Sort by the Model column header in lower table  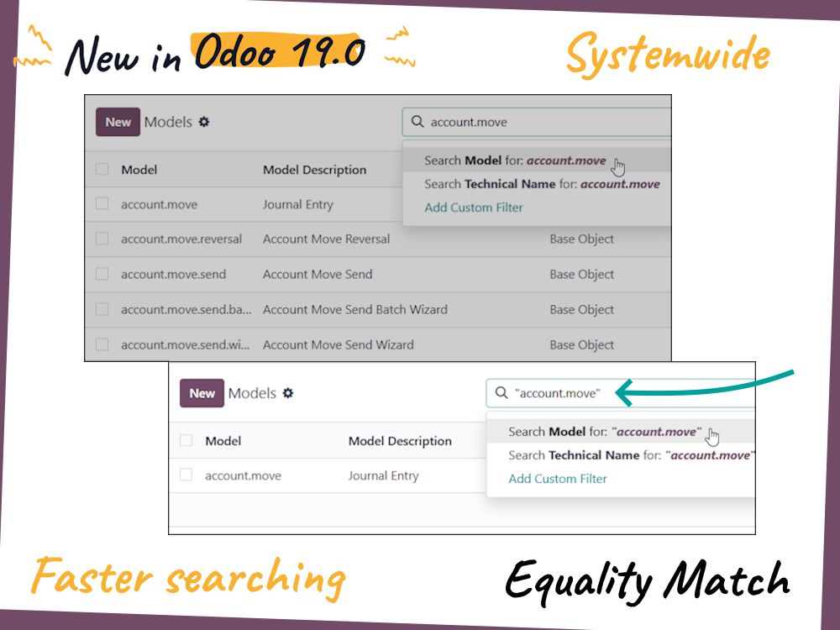coord(223,441)
